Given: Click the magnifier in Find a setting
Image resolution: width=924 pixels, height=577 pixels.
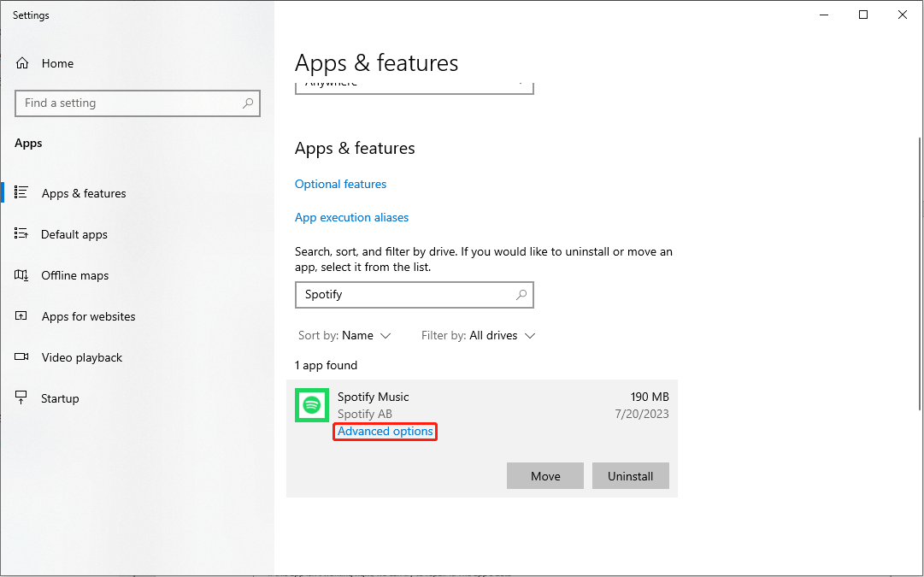Looking at the screenshot, I should click(x=248, y=103).
